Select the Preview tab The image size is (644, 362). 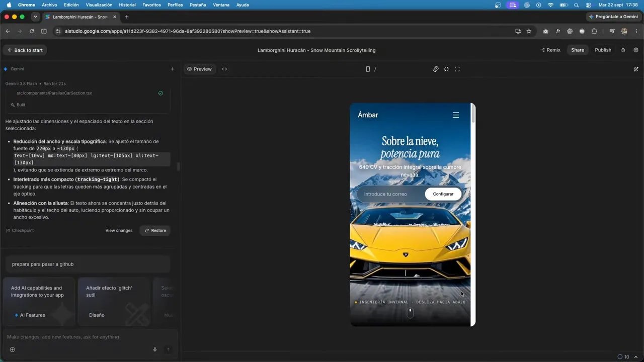(199, 69)
